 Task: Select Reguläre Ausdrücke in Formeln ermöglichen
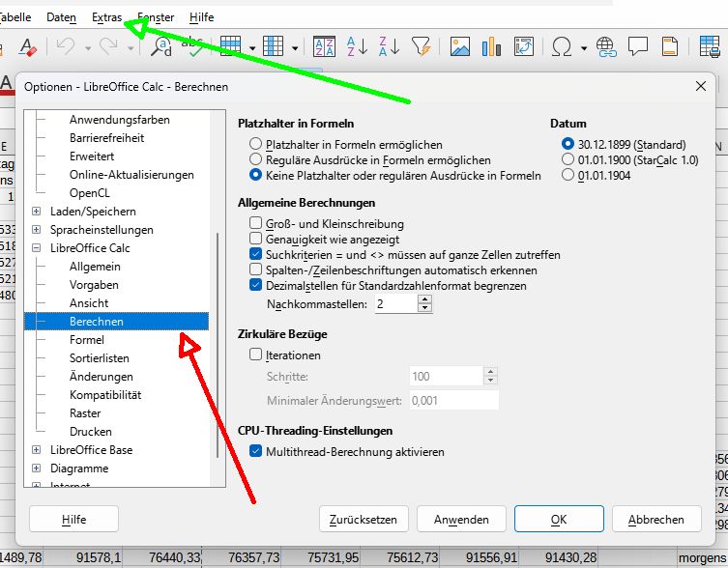point(255,159)
